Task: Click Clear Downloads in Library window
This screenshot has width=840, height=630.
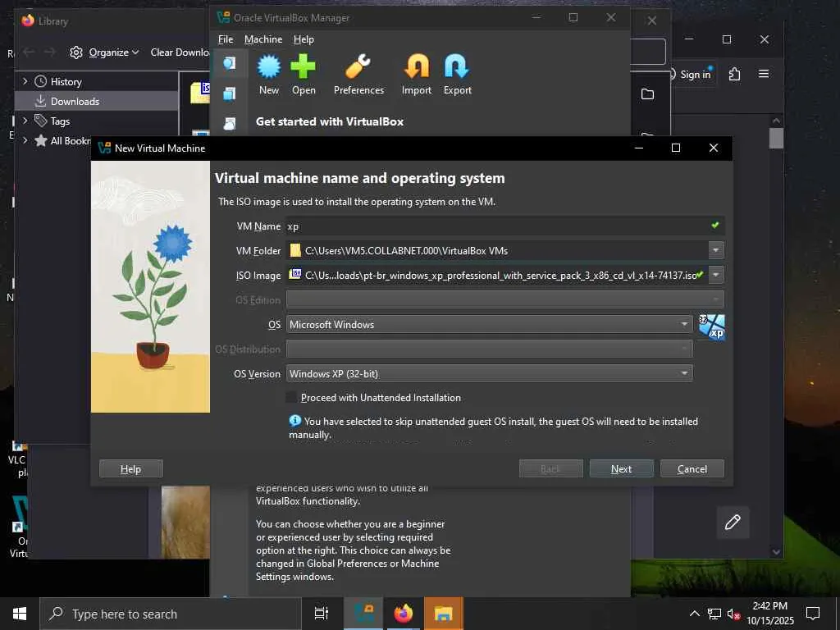Action: 180,52
